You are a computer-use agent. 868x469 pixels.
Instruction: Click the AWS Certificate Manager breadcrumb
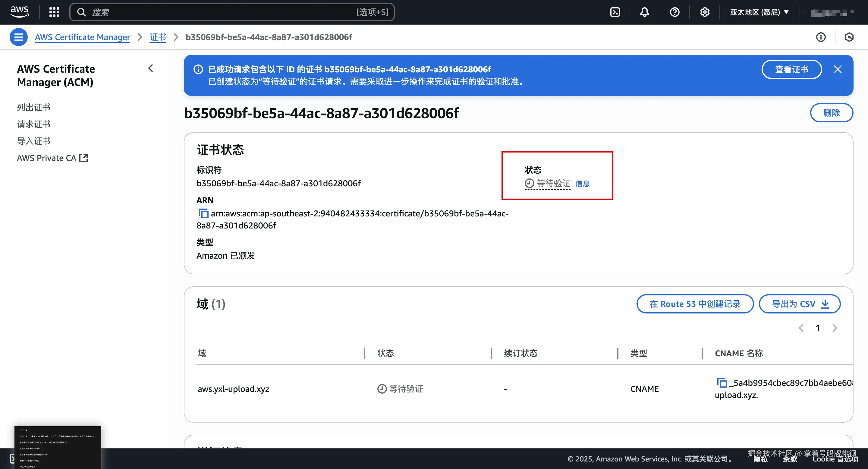point(82,37)
